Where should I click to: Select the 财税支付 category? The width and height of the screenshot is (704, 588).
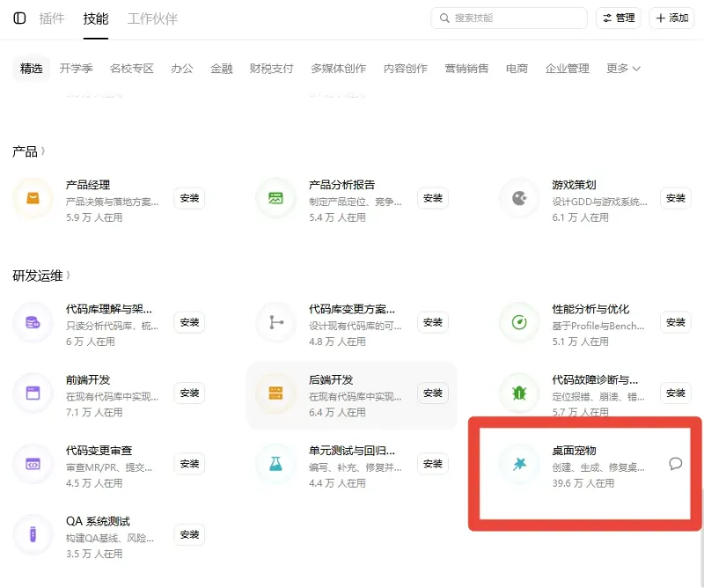pyautogui.click(x=271, y=69)
